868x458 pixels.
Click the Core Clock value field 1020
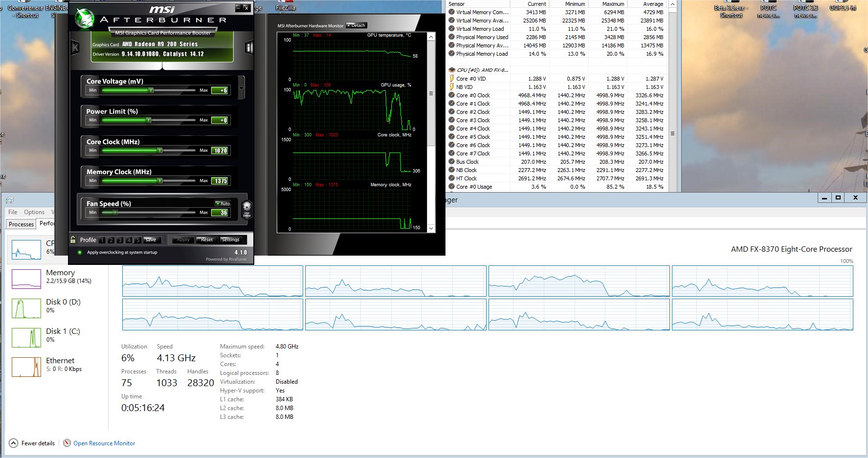point(220,151)
